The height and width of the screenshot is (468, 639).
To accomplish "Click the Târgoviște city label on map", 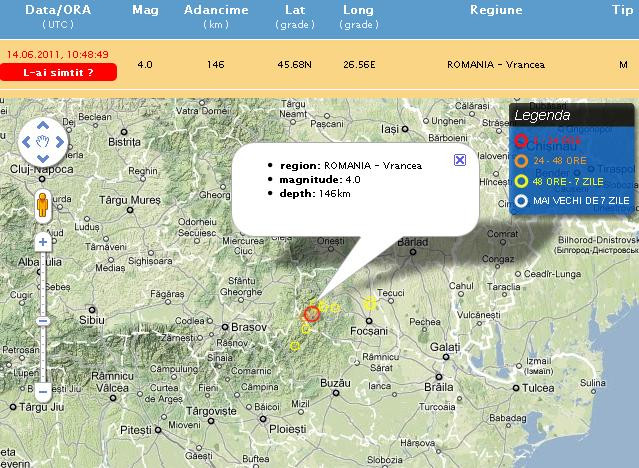I will tap(212, 411).
